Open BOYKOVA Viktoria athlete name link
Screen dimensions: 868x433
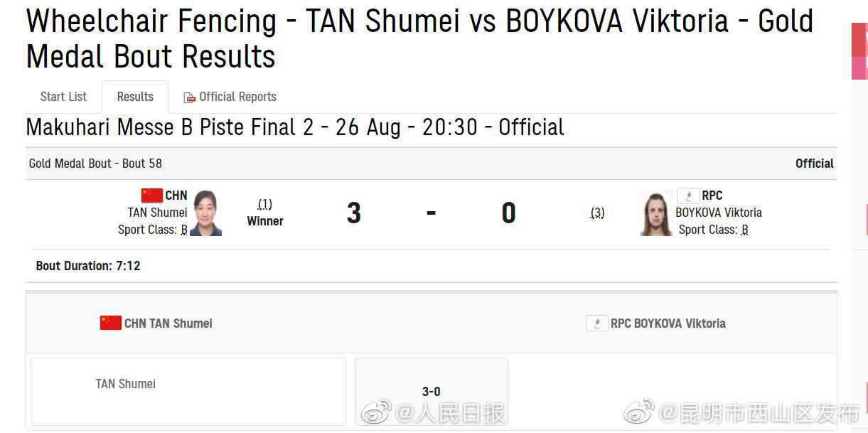click(x=719, y=213)
